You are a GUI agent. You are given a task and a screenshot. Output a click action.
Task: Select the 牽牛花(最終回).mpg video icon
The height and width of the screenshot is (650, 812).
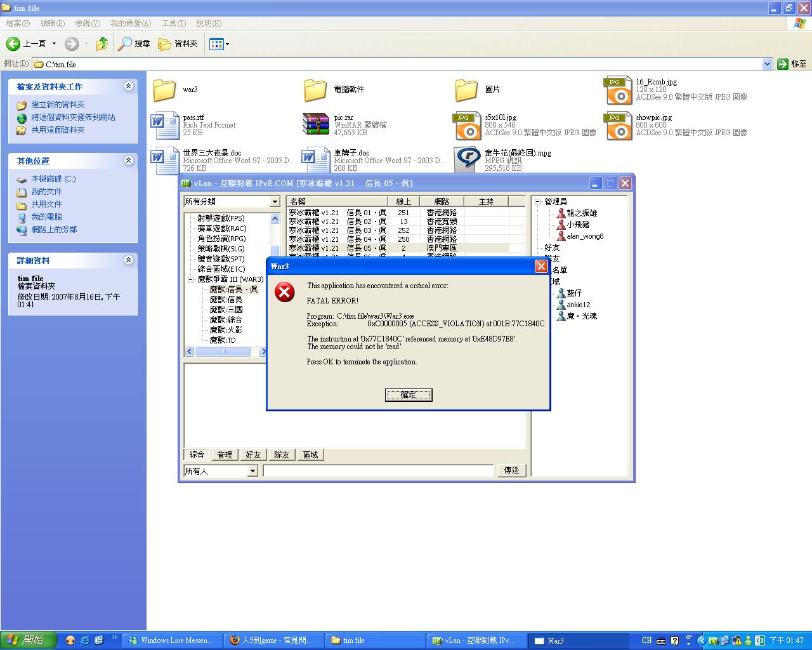pyautogui.click(x=468, y=159)
